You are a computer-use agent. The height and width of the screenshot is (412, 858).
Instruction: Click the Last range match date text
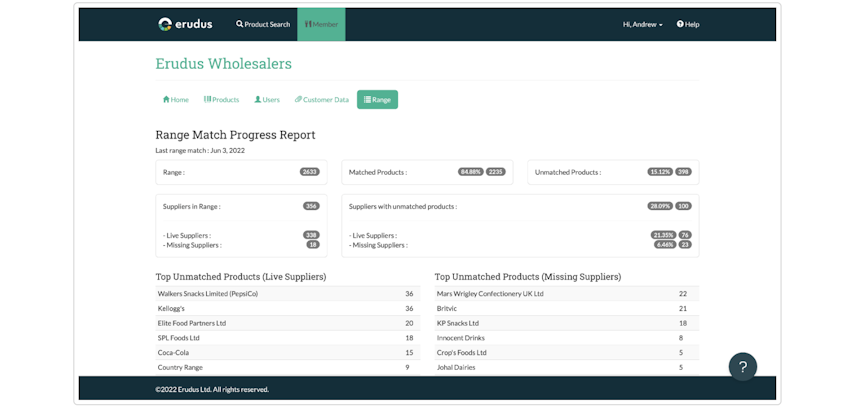pos(200,150)
